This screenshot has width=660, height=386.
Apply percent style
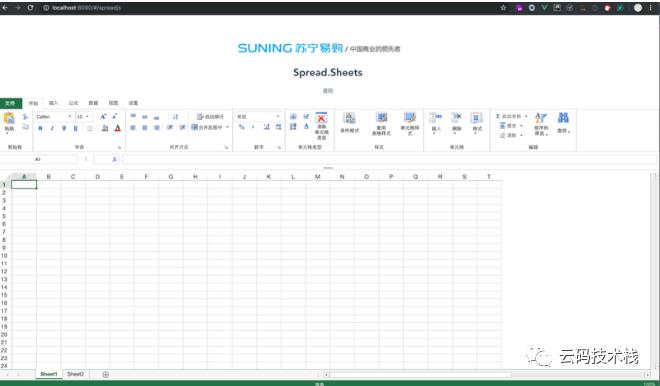pyautogui.click(x=241, y=127)
